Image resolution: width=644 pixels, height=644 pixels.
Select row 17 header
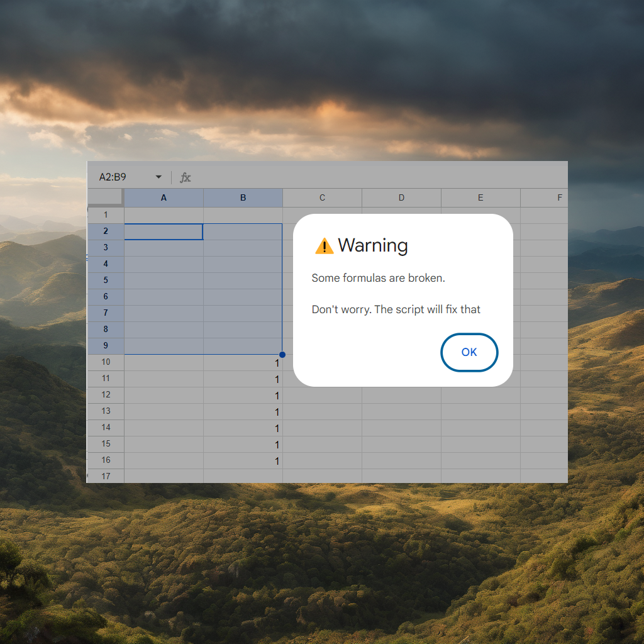click(x=106, y=476)
